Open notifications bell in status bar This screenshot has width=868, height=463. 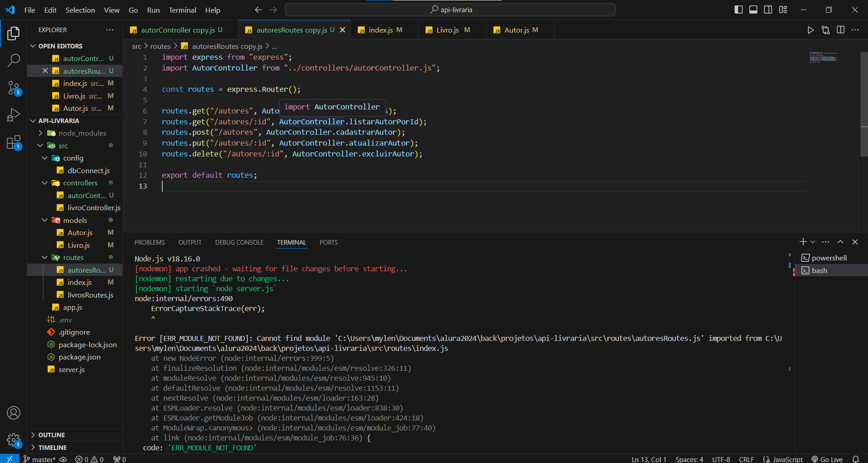[x=855, y=459]
